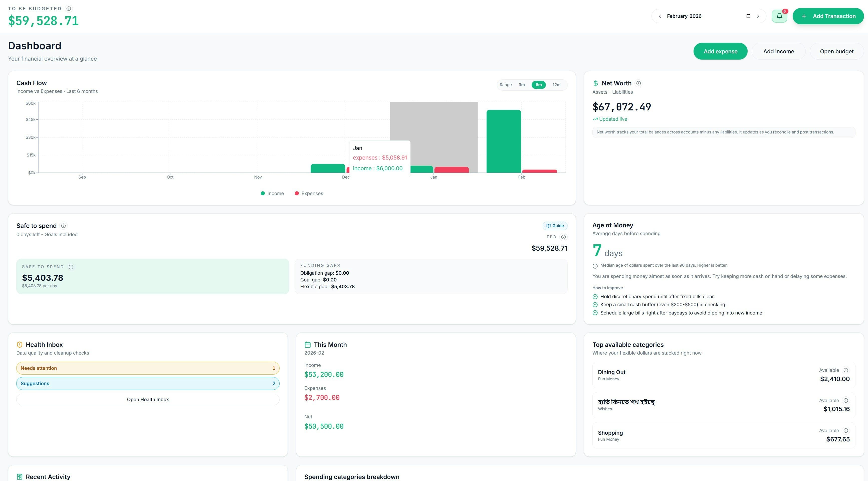This screenshot has width=868, height=481.
Task: Open Health Inbox
Action: click(x=148, y=399)
